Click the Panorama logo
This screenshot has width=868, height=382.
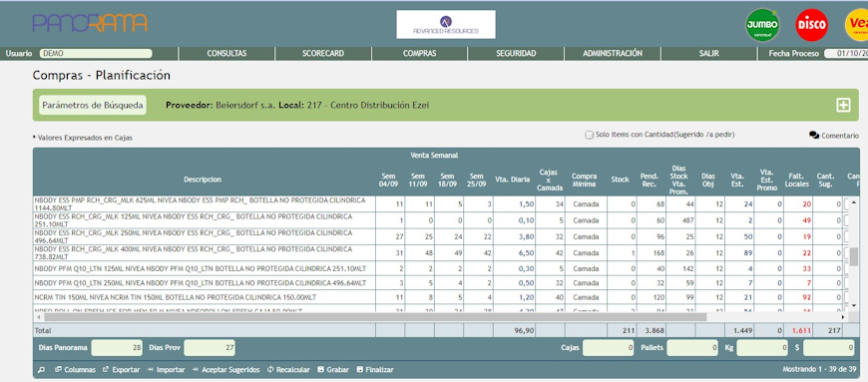(x=90, y=23)
